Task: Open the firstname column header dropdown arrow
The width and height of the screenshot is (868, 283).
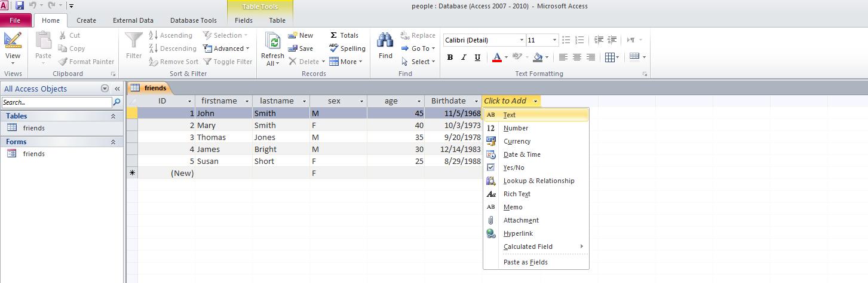Action: pos(247,101)
